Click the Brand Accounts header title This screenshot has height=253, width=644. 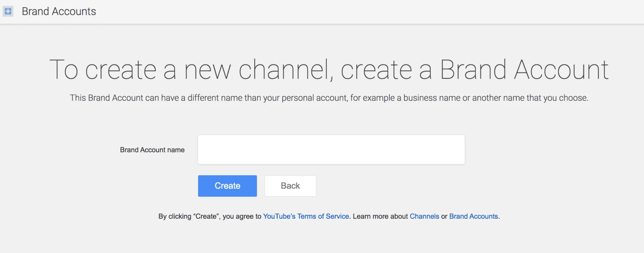tap(59, 11)
